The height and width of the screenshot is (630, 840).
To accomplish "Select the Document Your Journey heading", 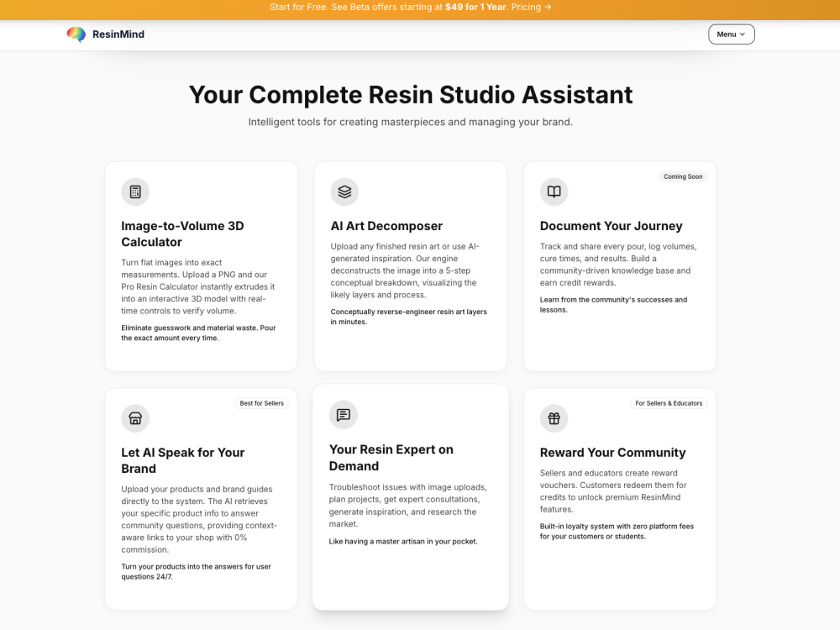I will [611, 226].
